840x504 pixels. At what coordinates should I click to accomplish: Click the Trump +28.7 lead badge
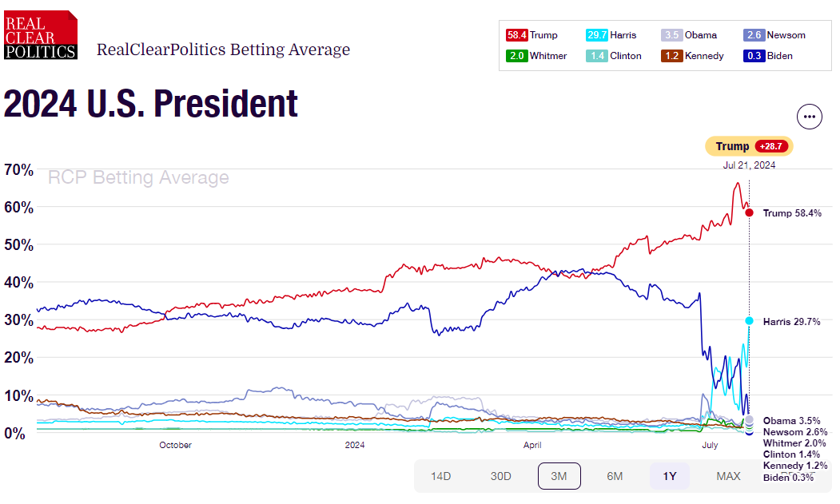point(749,146)
